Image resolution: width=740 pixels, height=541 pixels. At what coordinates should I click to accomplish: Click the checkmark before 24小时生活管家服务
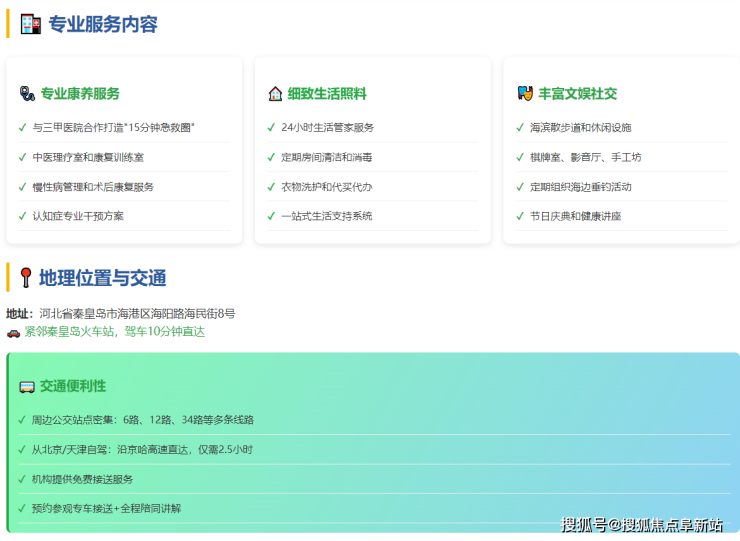pos(271,128)
